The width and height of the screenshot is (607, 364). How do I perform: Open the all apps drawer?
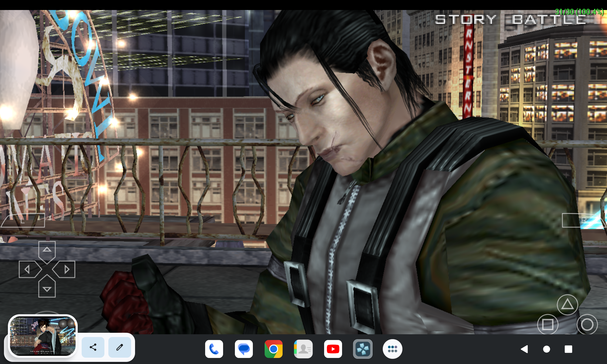point(392,349)
